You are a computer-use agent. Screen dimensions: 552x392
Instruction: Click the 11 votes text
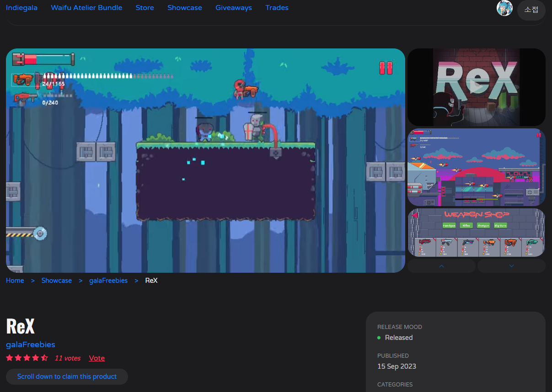point(68,358)
